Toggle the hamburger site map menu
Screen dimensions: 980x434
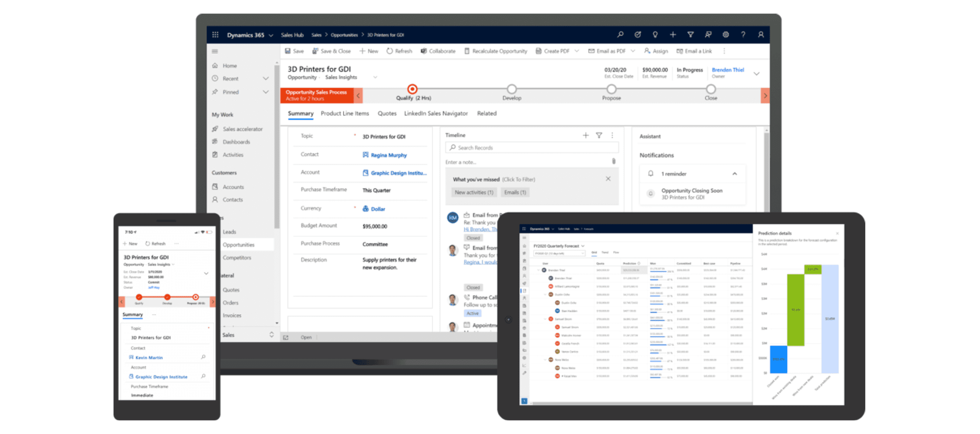click(215, 51)
